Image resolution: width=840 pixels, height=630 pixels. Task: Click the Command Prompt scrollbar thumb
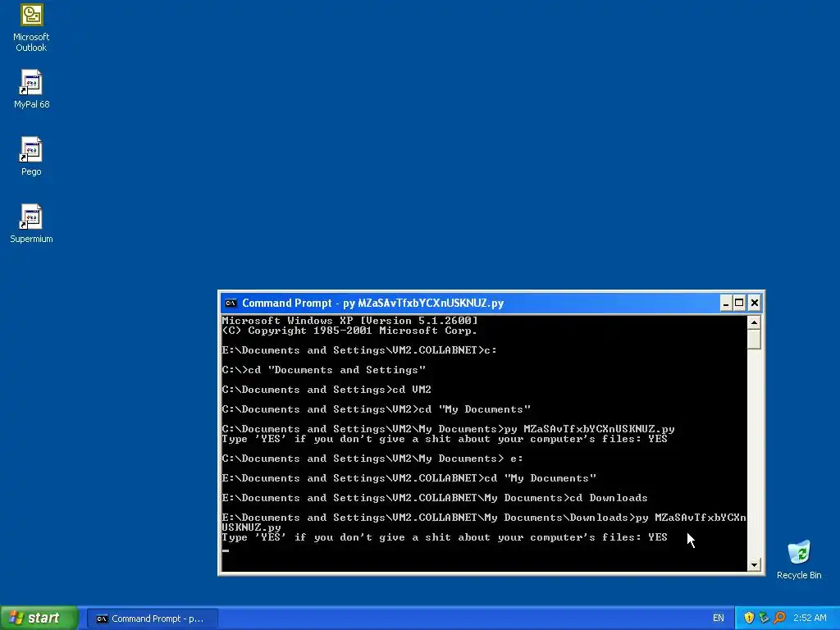(755, 339)
